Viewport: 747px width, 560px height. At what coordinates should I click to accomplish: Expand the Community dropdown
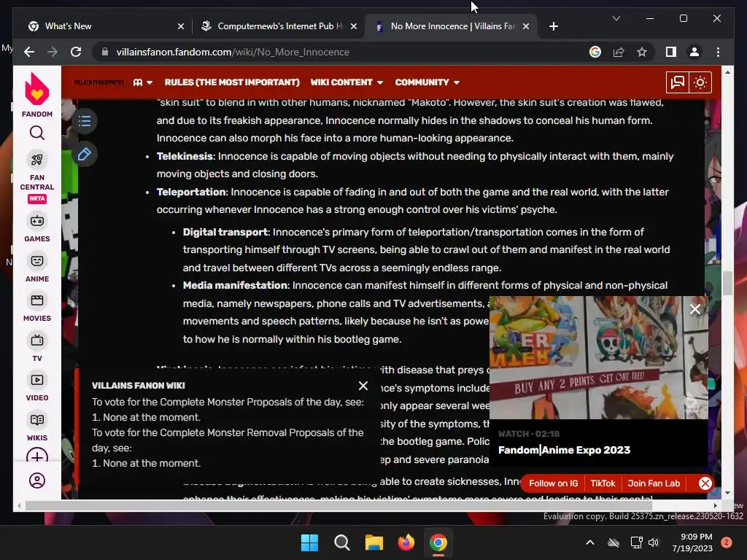point(427,82)
